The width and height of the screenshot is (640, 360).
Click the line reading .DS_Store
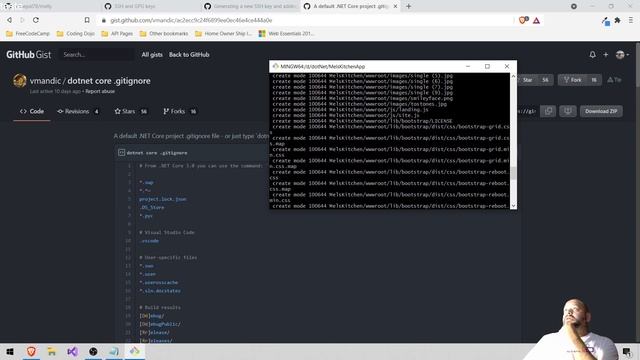point(151,207)
